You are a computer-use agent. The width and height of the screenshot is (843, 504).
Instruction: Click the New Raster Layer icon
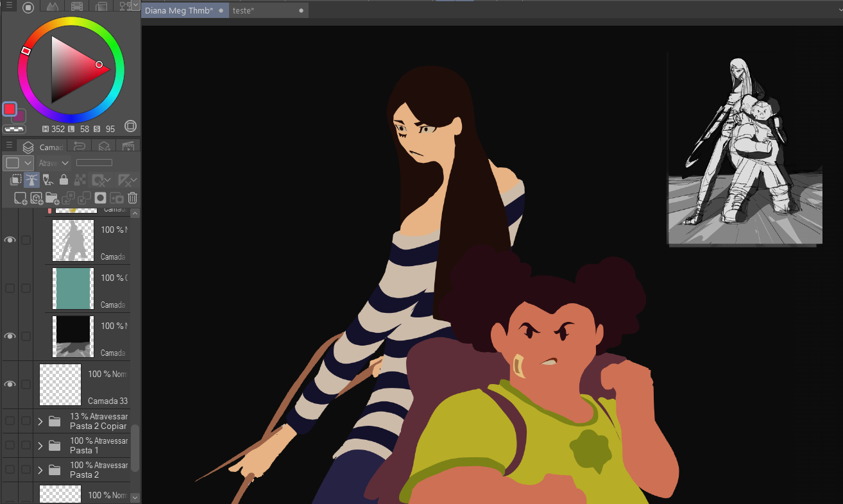tap(21, 198)
